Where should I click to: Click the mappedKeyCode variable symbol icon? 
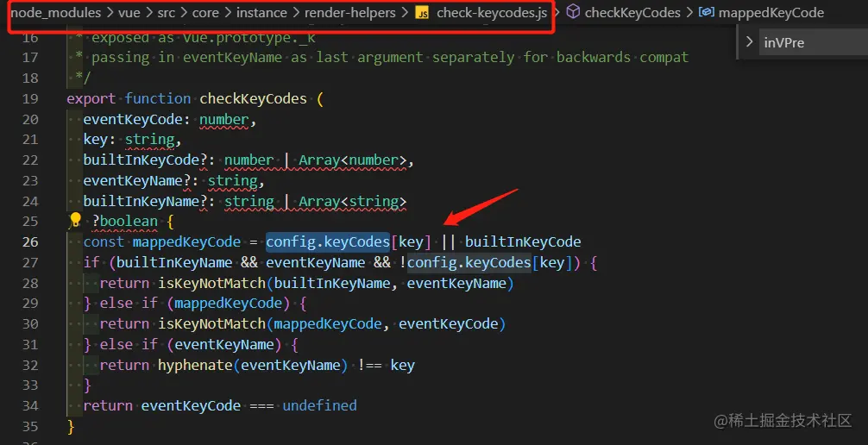point(706,12)
